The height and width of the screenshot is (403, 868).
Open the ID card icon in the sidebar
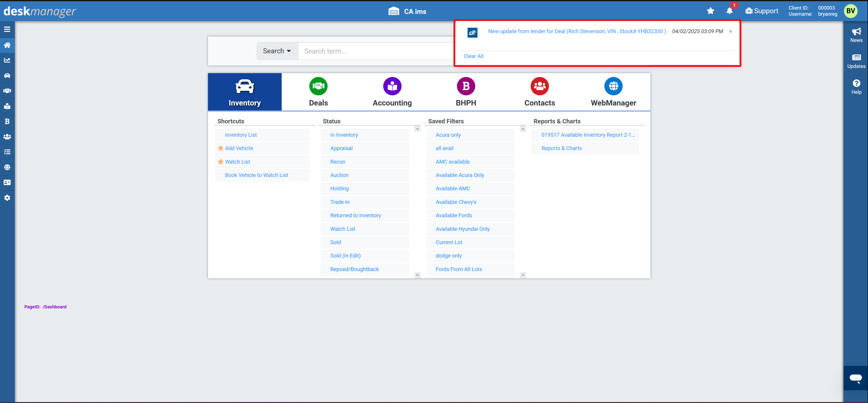(7, 182)
